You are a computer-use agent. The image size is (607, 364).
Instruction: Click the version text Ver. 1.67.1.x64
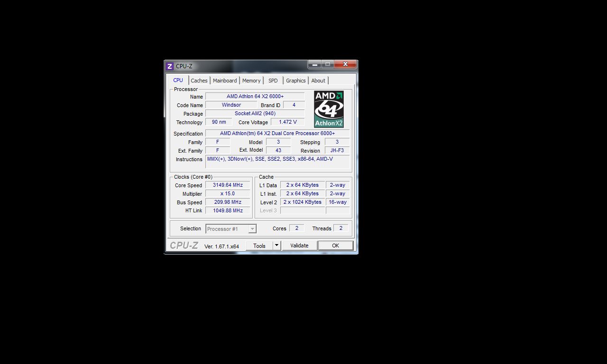[x=221, y=246]
